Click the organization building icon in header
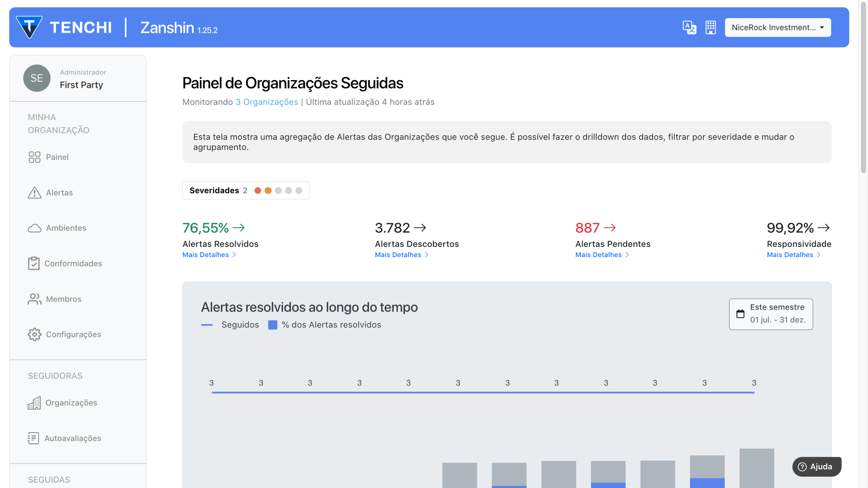 click(710, 27)
